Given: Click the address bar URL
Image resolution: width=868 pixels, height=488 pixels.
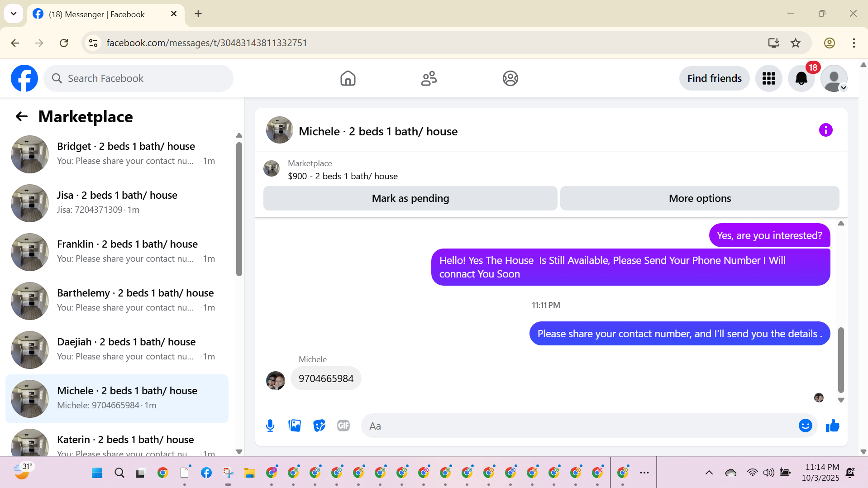Looking at the screenshot, I should click(x=207, y=43).
